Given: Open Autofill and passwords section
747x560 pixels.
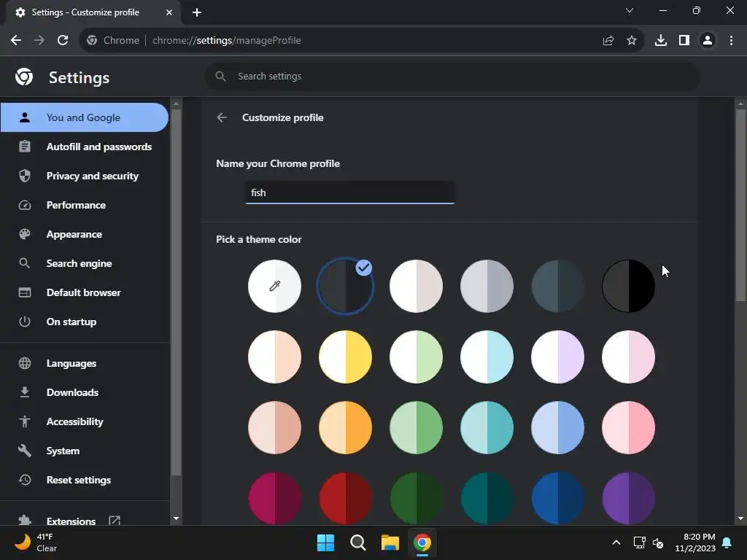Looking at the screenshot, I should [85, 147].
